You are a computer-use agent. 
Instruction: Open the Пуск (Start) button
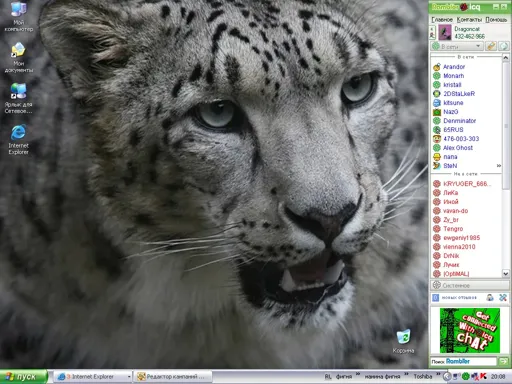coord(23,377)
